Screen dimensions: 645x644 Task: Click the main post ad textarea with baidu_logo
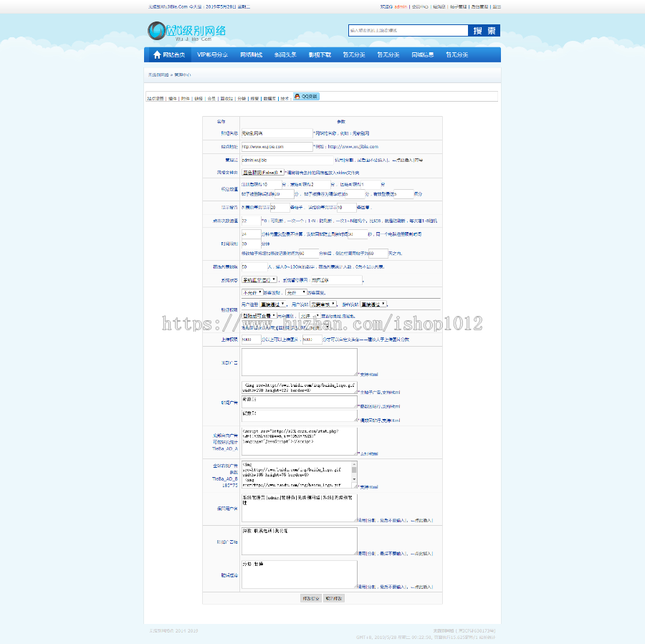tap(300, 388)
